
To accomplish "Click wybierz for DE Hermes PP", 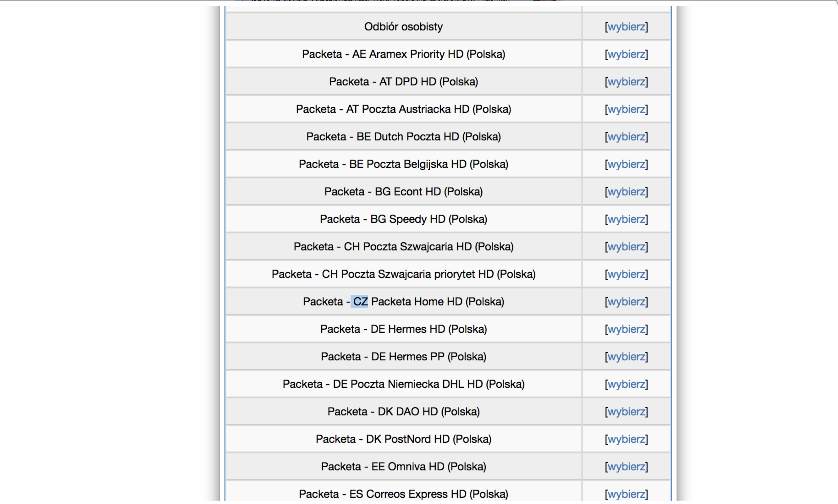I will pos(626,357).
